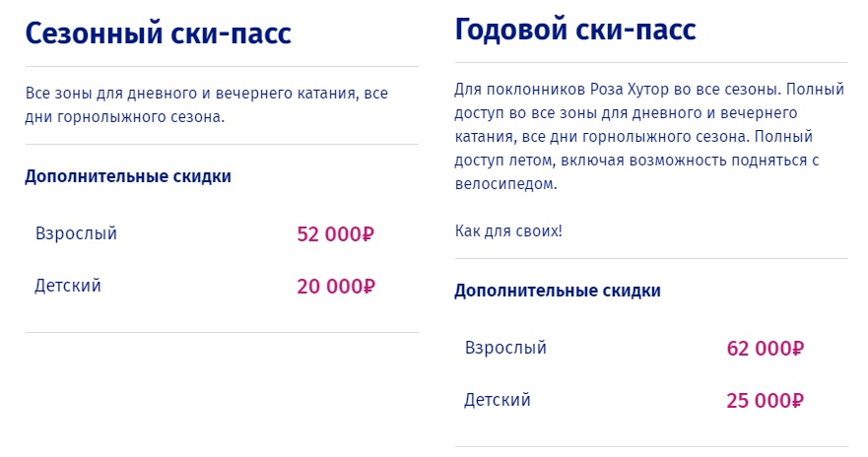Expand Дополнительные скидки under the annual pass
868x457 pixels.
click(558, 292)
